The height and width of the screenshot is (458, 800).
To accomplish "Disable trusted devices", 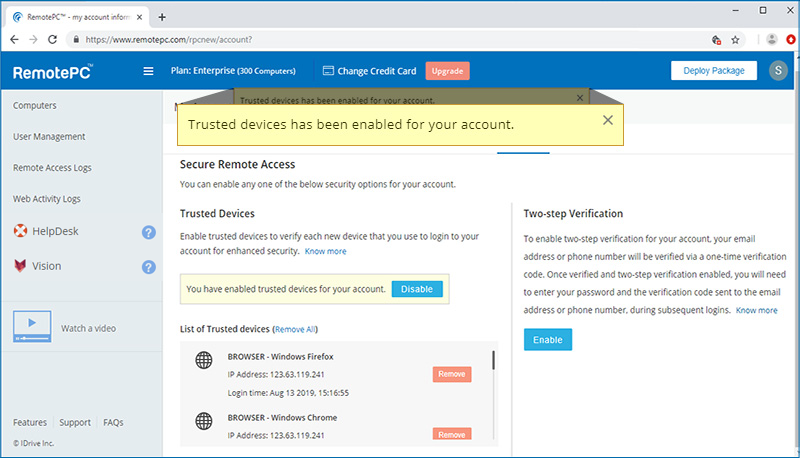I will tap(417, 289).
